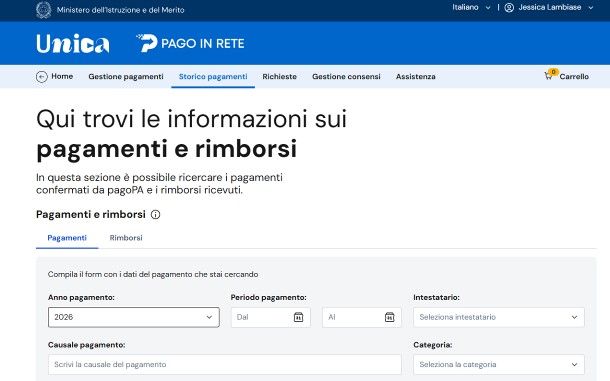The height and width of the screenshot is (381, 610).
Task: Focus the Al date input field
Action: (362, 317)
